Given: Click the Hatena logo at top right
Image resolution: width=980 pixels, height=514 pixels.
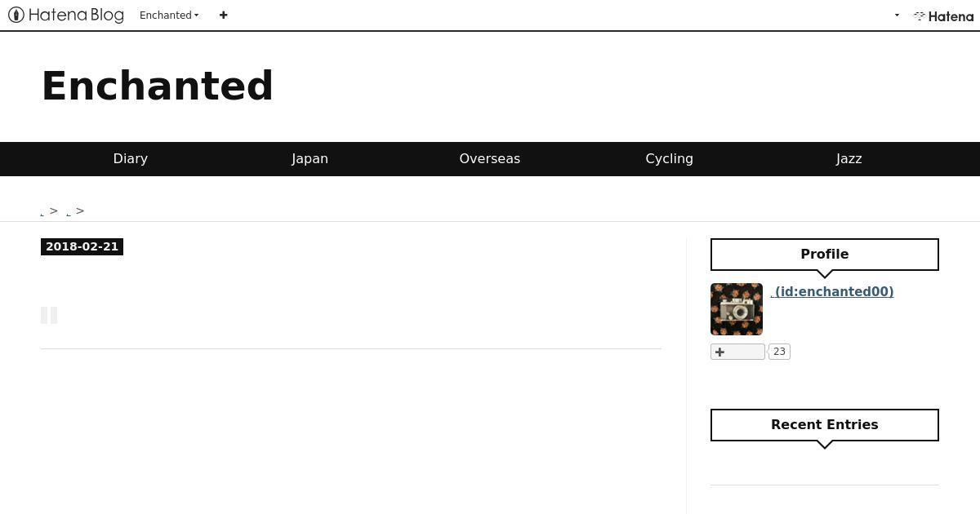Looking at the screenshot, I should coord(943,16).
